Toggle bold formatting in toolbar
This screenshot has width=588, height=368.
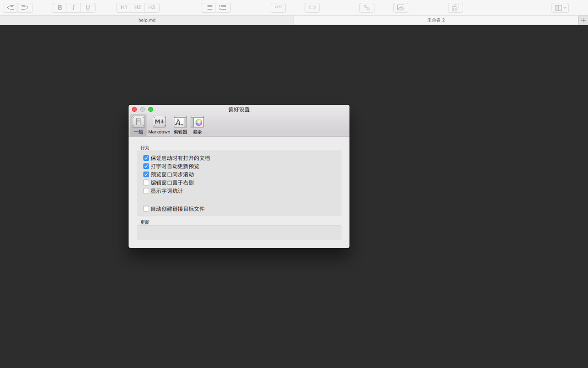(x=59, y=7)
